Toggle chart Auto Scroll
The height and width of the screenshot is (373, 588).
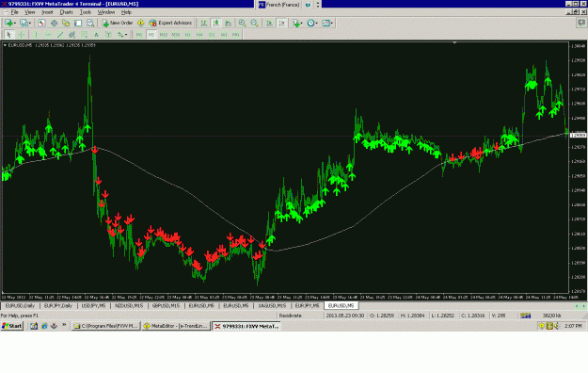click(x=269, y=23)
